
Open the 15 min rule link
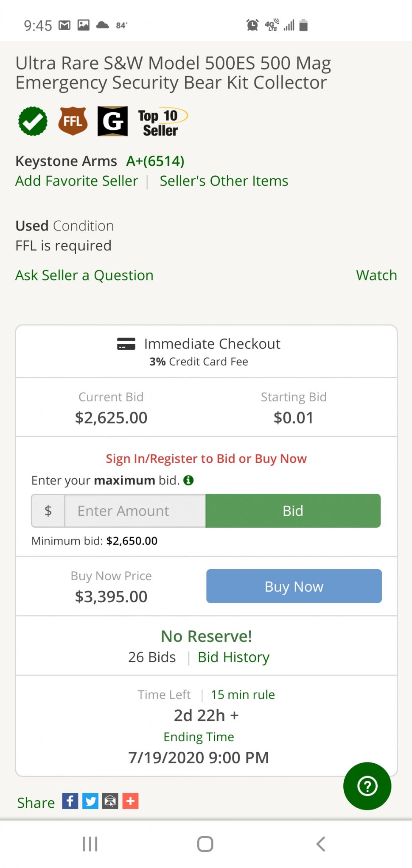pyautogui.click(x=243, y=695)
